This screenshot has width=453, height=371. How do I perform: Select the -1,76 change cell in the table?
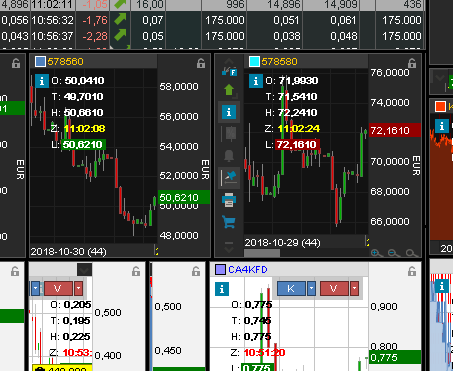(93, 20)
